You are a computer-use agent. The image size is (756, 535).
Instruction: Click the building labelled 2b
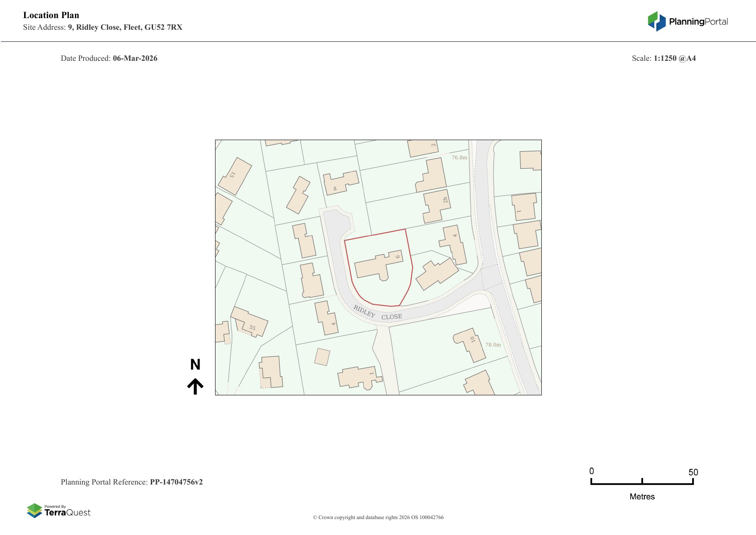pyautogui.click(x=437, y=206)
